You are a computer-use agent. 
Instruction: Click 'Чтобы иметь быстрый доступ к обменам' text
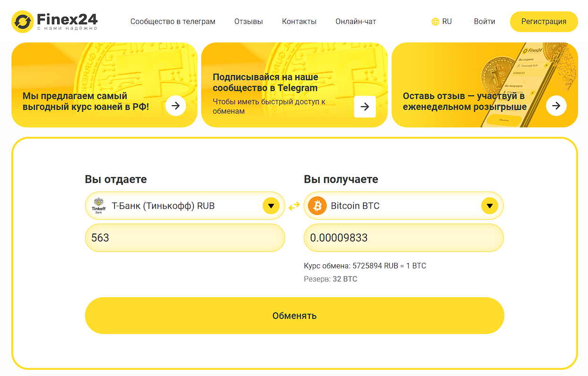click(x=269, y=106)
